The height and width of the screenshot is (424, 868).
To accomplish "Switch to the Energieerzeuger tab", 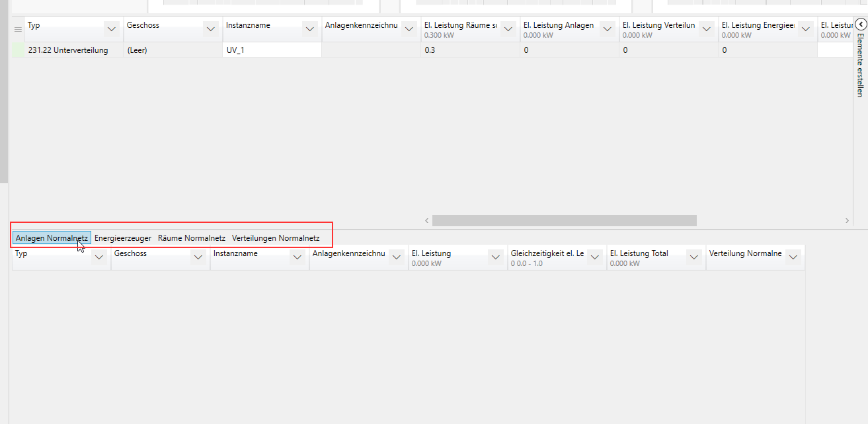I will point(123,238).
